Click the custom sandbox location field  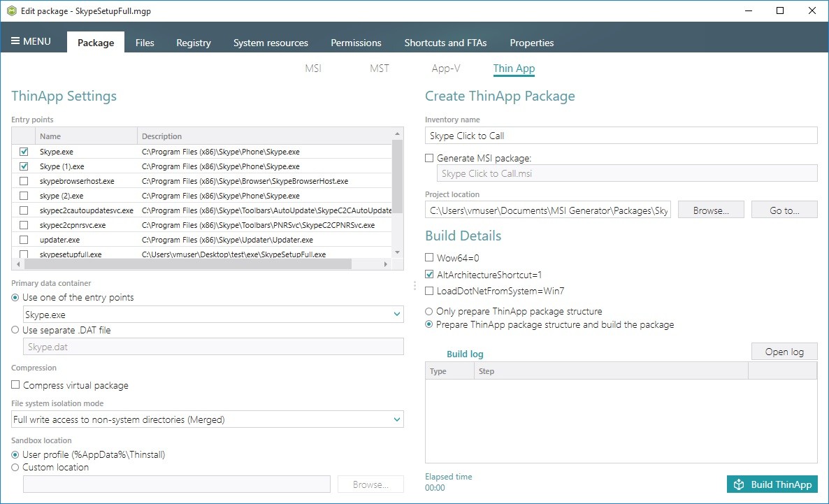[x=177, y=484]
